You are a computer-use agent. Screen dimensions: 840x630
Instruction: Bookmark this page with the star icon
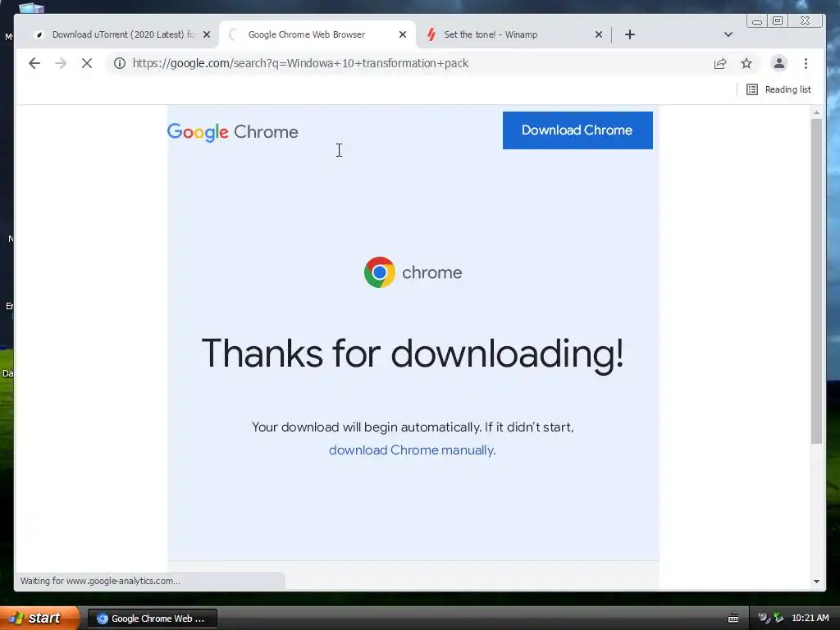746,63
